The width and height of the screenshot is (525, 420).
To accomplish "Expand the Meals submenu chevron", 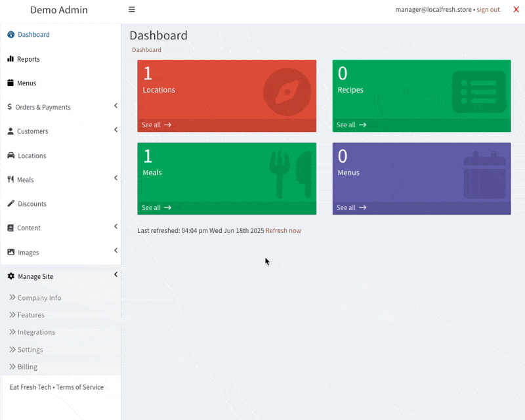I will (x=116, y=177).
